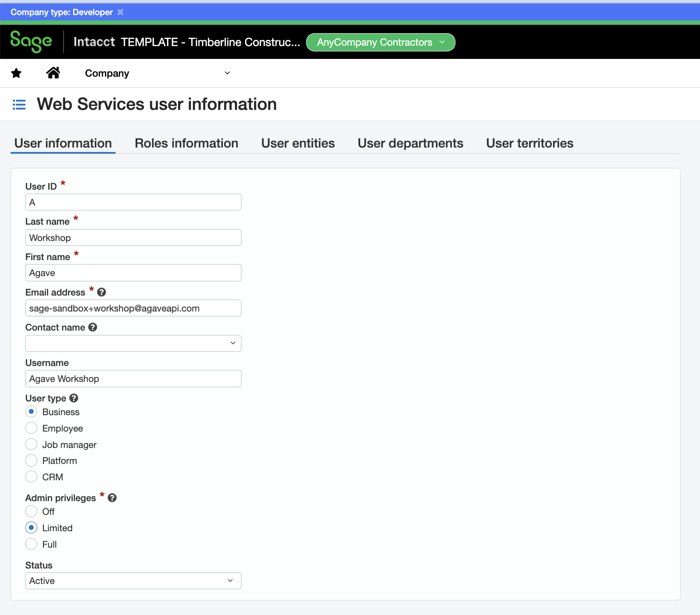Select Job manager user type

[31, 444]
